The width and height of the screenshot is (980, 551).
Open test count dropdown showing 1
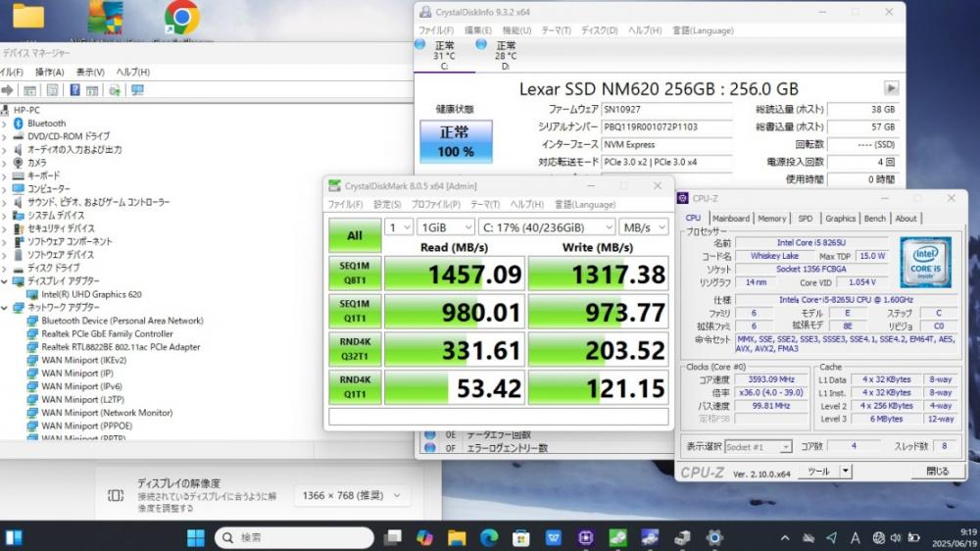point(399,227)
